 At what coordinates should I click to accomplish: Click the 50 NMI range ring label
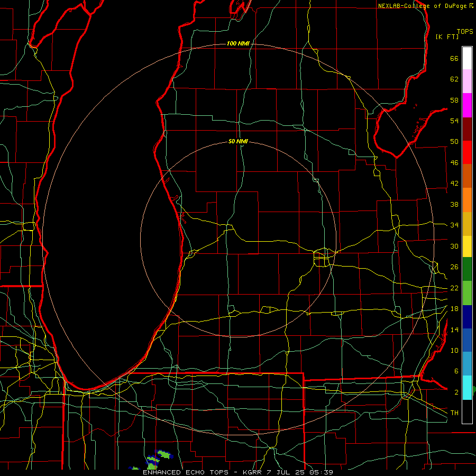pyautogui.click(x=238, y=141)
